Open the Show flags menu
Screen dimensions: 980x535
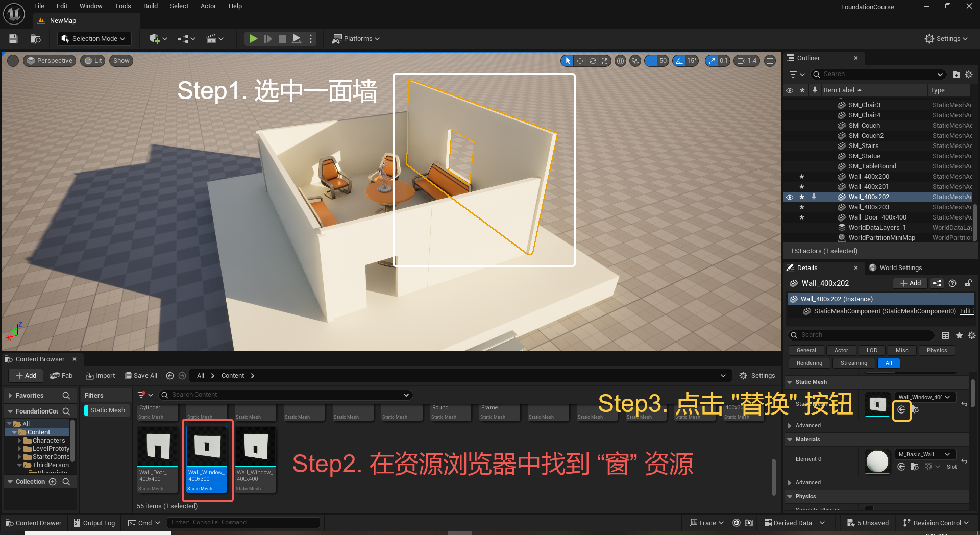click(x=121, y=61)
